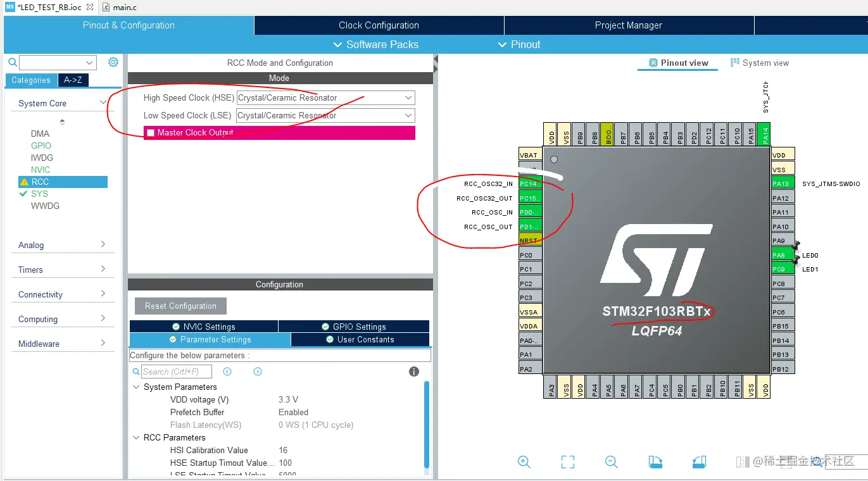Rotate chip counter-clockwise icon
Viewport: 868px width, 481px height.
(x=699, y=462)
